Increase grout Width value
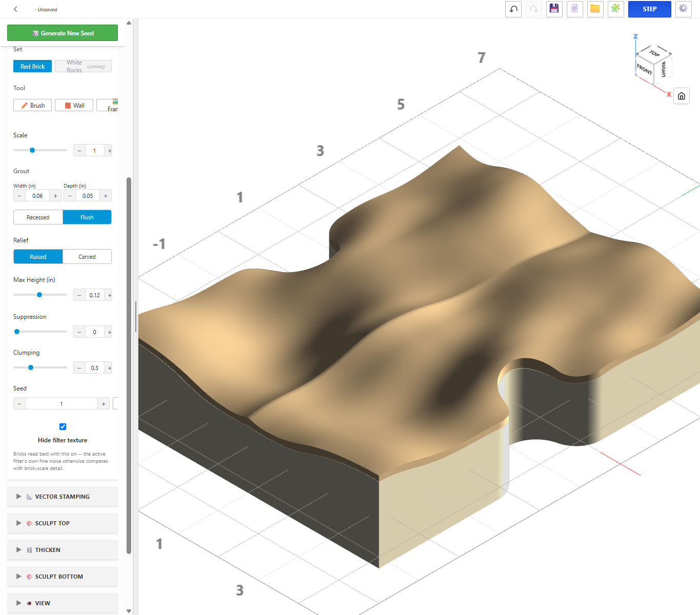700x615 pixels. pos(55,196)
